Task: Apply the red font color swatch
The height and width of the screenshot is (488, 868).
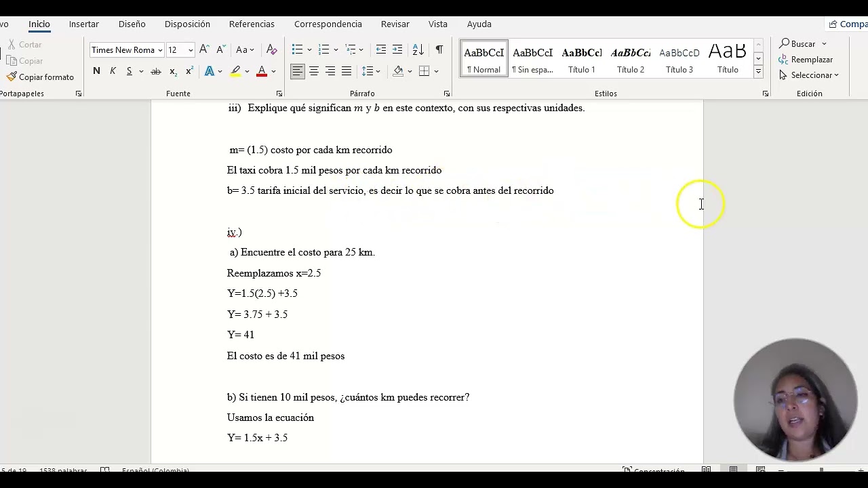Action: tap(262, 71)
